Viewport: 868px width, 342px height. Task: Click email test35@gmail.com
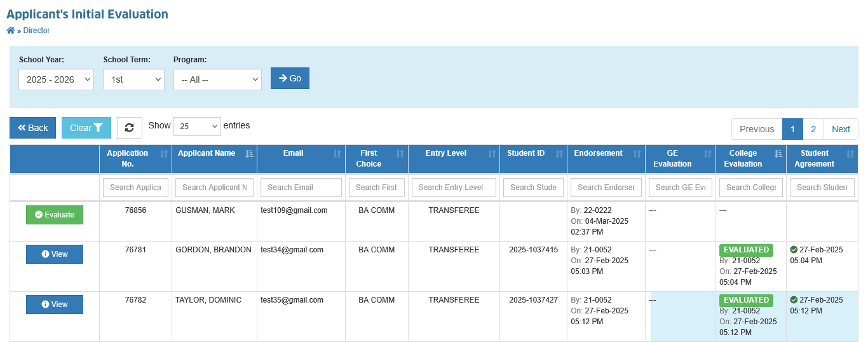tap(292, 300)
